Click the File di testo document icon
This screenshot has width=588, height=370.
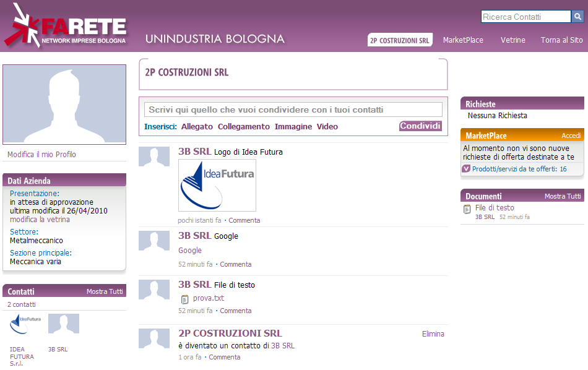click(467, 209)
